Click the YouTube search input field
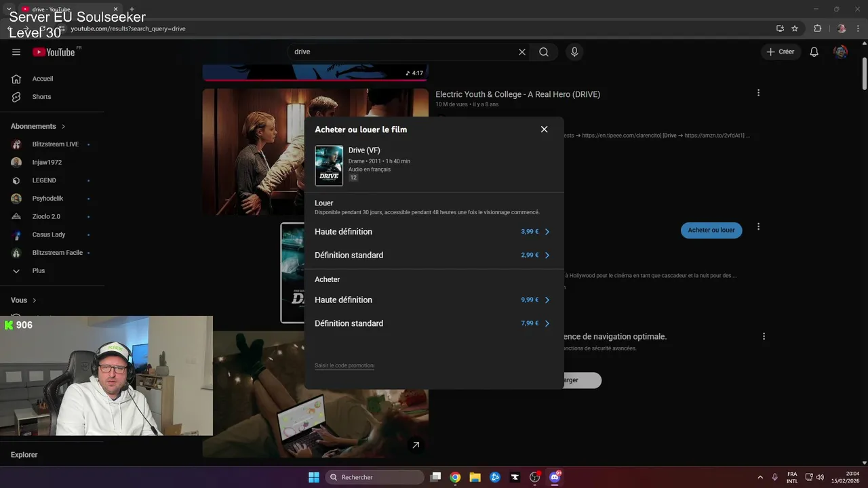 (x=403, y=52)
